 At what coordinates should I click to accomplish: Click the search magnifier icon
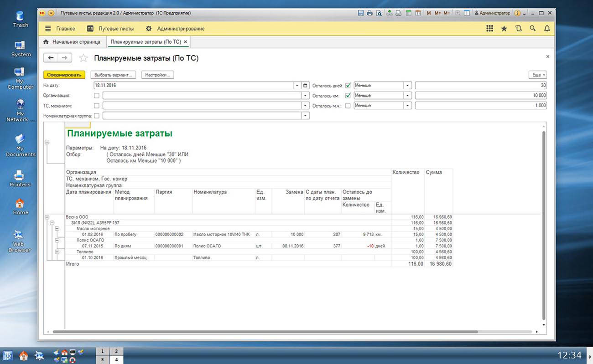click(x=532, y=29)
